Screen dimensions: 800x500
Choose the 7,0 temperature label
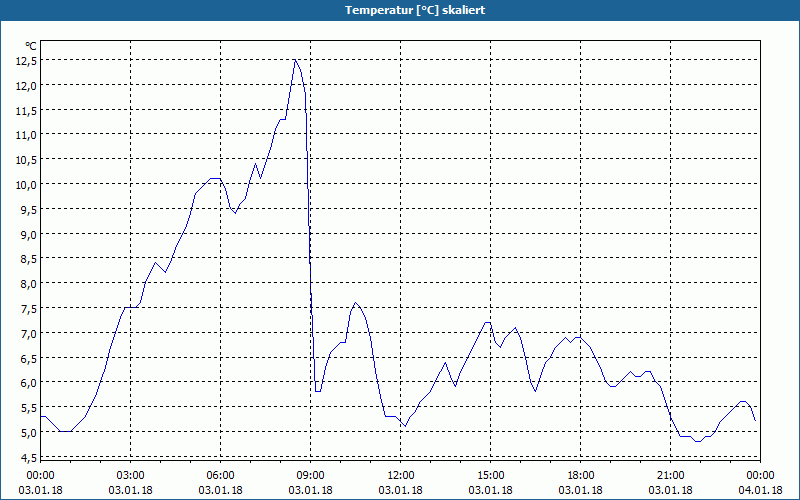30,334
